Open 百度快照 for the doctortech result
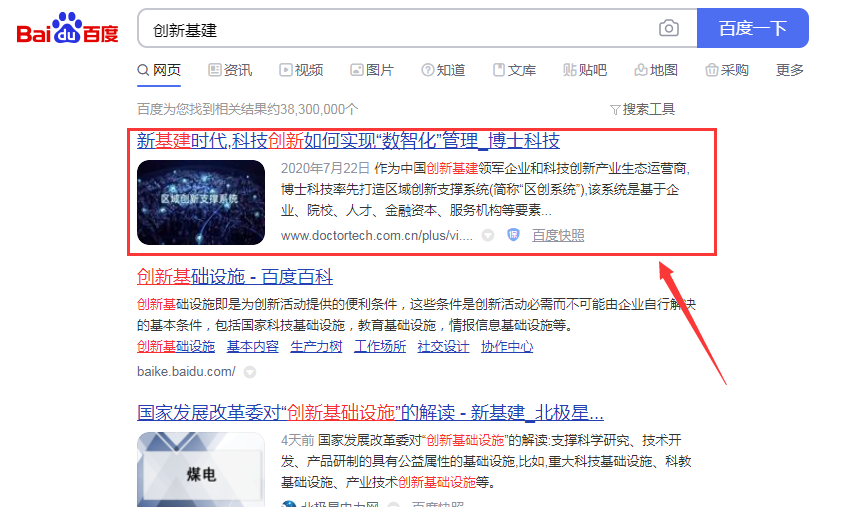This screenshot has height=507, width=851. (x=558, y=236)
